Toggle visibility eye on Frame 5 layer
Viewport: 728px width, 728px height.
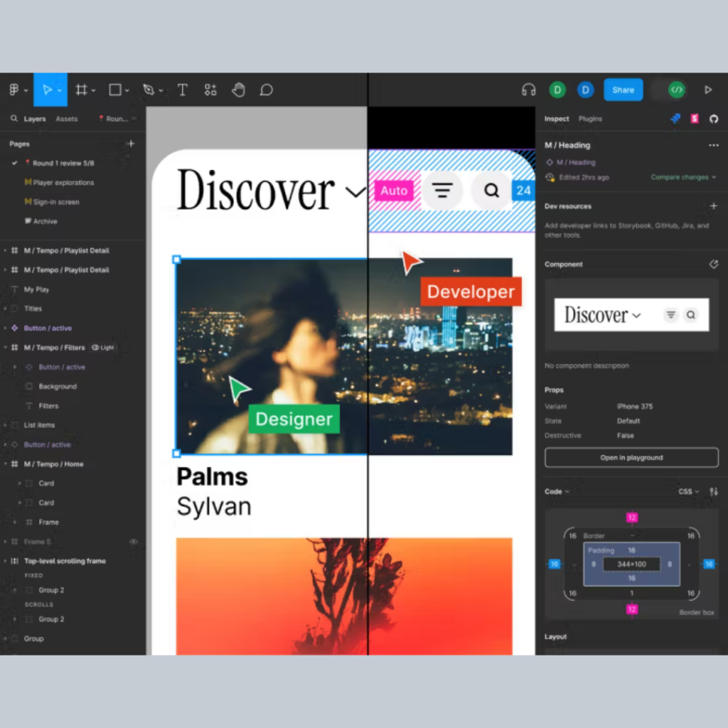click(x=133, y=542)
